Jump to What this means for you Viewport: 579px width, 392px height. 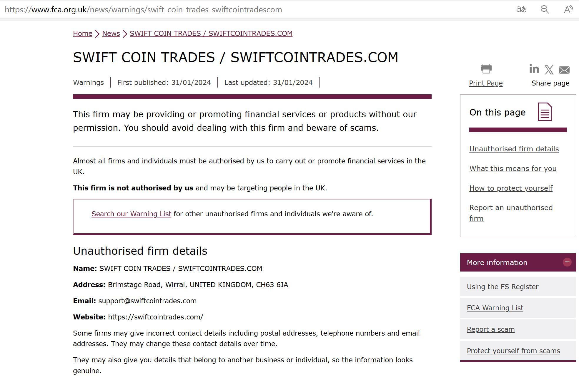point(513,169)
